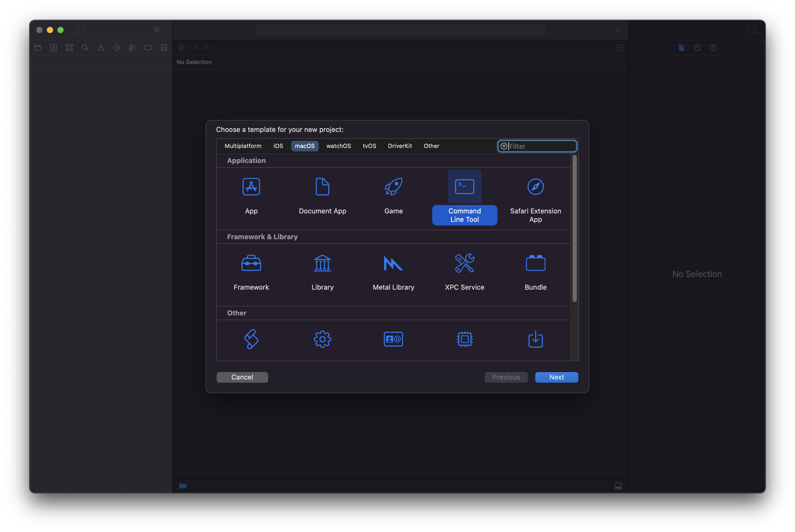Open the related items grid menu
This screenshot has width=795, height=532.
[x=181, y=48]
